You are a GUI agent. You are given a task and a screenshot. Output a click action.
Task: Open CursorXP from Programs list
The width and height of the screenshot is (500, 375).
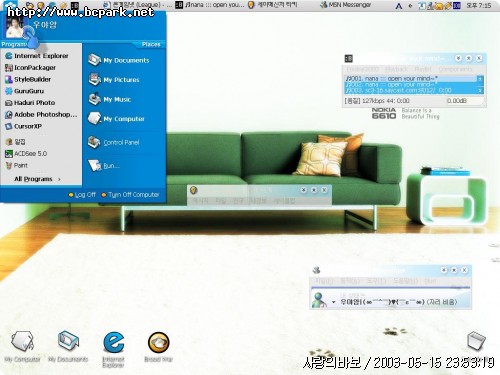(23, 126)
